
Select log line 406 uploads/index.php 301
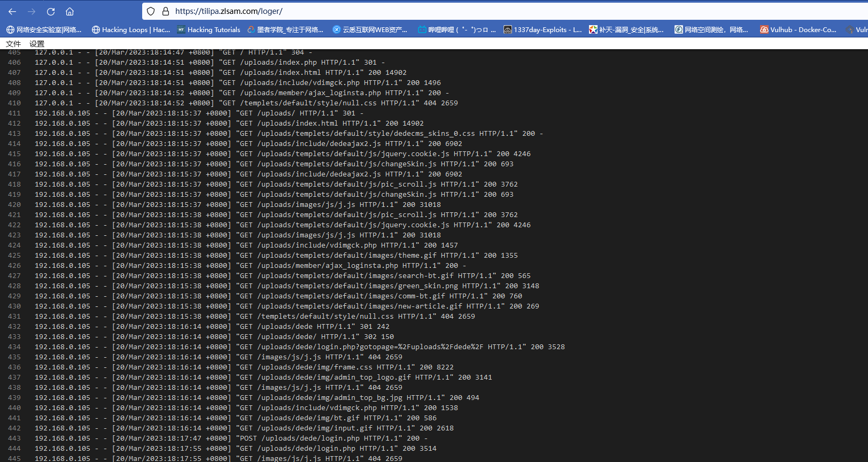point(210,63)
